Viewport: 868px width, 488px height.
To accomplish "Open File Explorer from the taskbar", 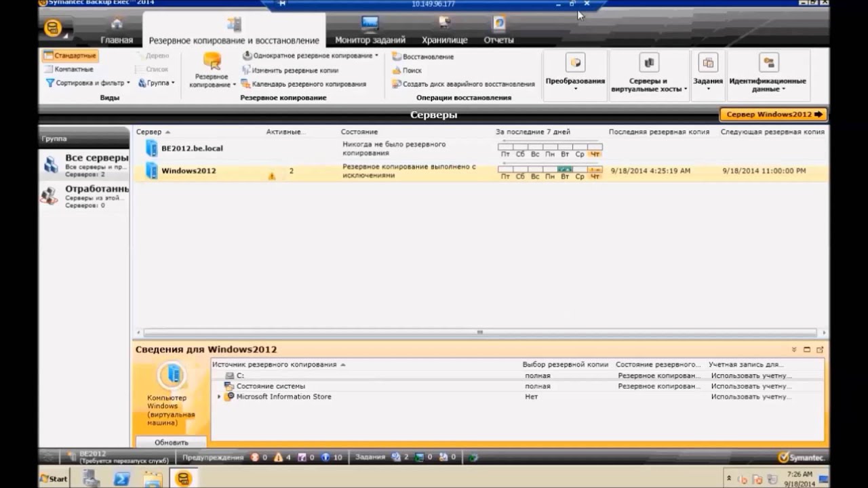I will [x=153, y=479].
